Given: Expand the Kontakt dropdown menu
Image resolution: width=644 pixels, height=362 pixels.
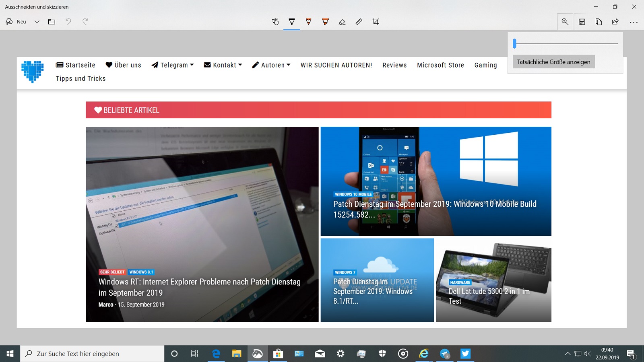Looking at the screenshot, I should click(x=223, y=65).
